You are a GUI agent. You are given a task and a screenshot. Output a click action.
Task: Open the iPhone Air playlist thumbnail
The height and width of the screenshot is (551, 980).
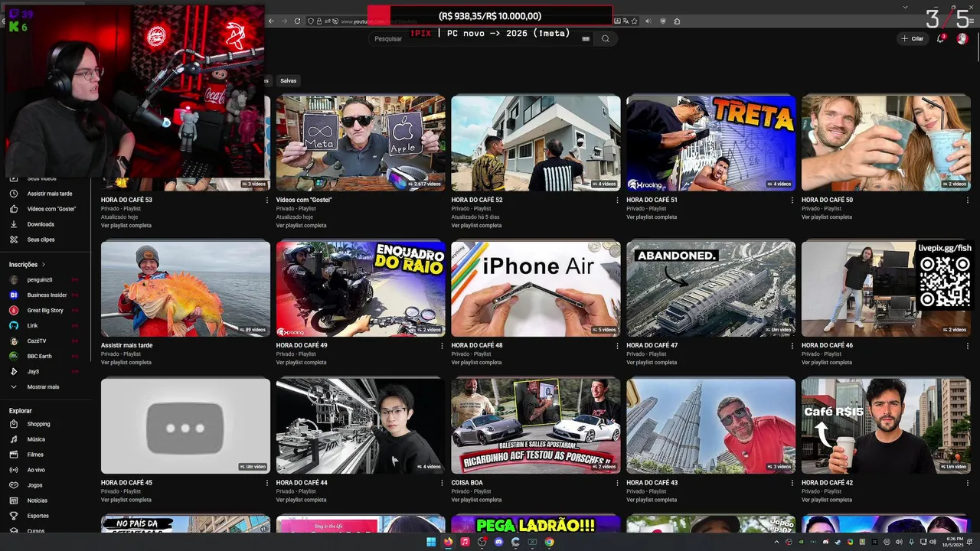(536, 289)
